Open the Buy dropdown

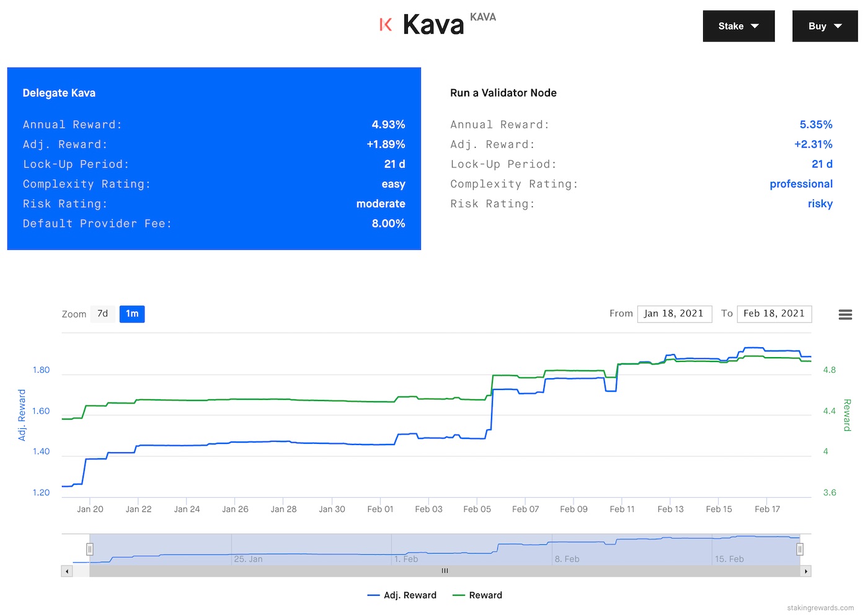[x=825, y=26]
